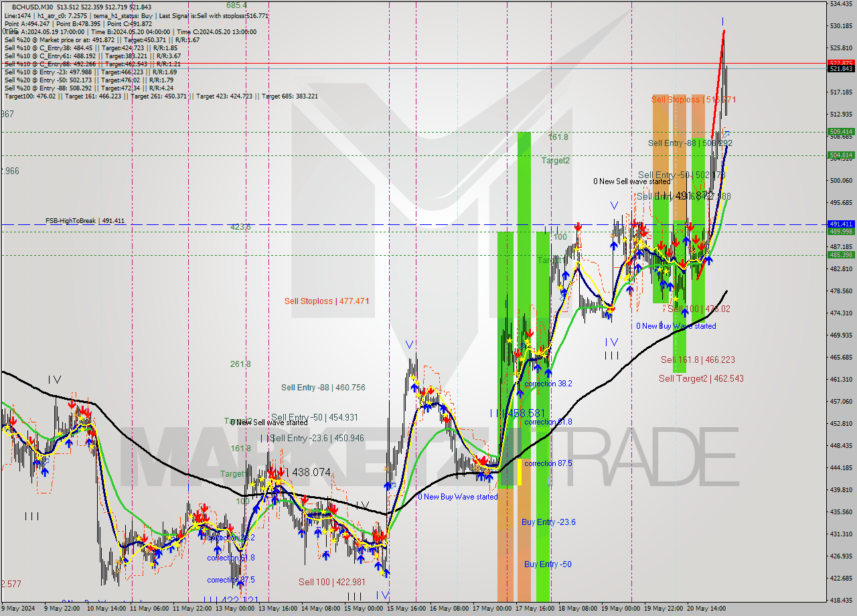
Task: Click the 'Sell 100 | 422.981' label
Action: tap(332, 582)
